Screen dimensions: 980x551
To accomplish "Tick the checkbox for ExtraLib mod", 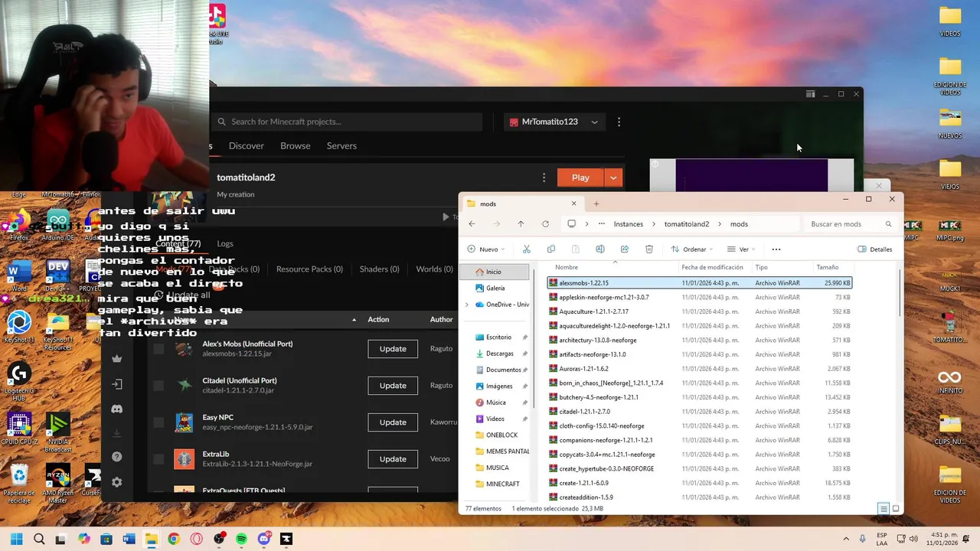I will [158, 459].
